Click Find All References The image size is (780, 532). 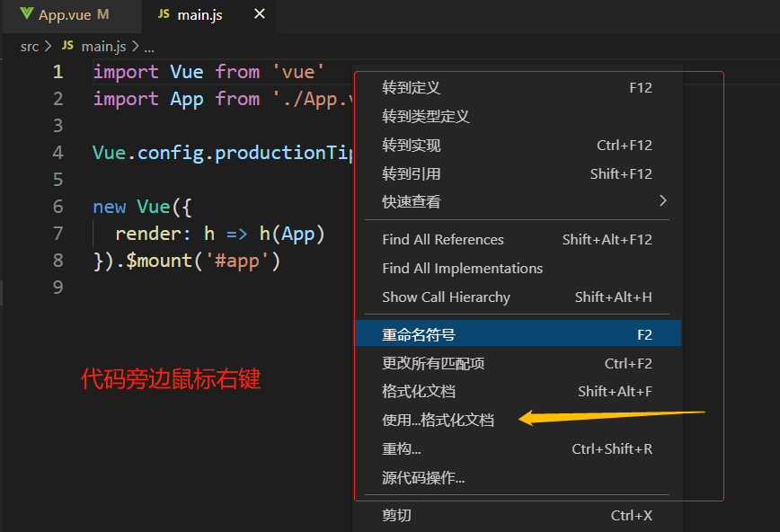pos(443,240)
